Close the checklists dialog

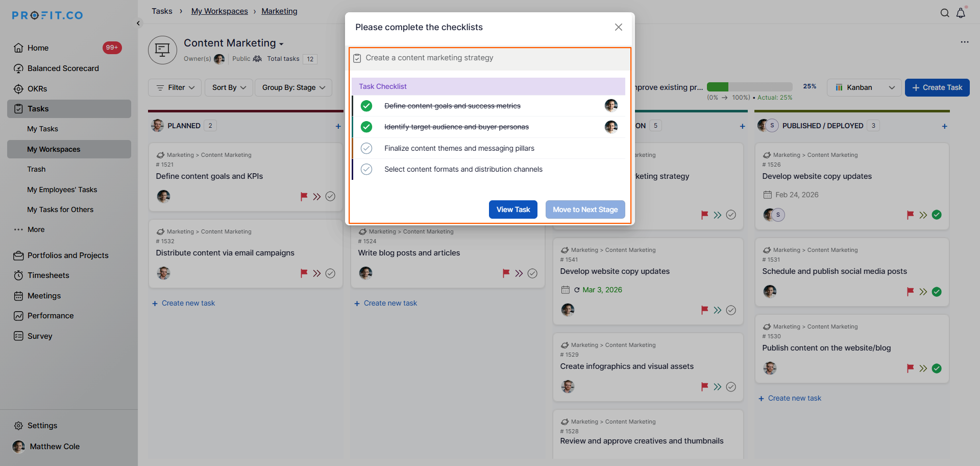click(619, 27)
